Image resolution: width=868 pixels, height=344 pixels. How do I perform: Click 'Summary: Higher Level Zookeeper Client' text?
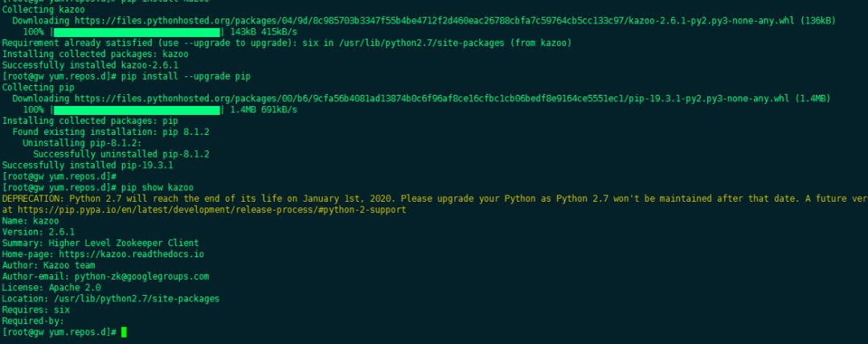tap(100, 244)
